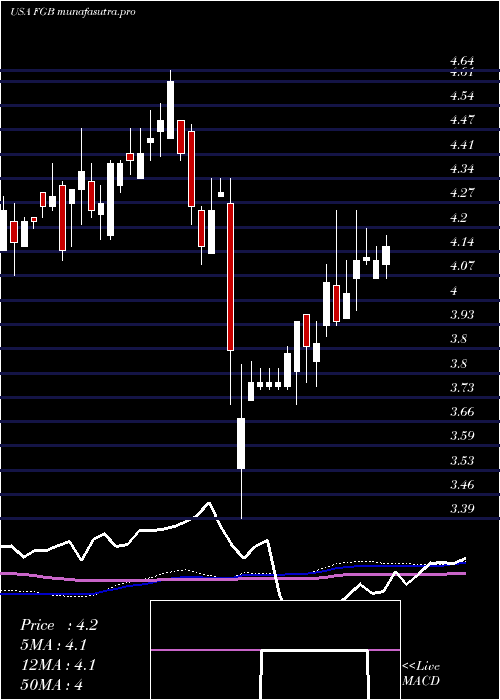The height and width of the screenshot is (700, 500).
Task: Click the 4.2 price axis label
Action: 458,217
